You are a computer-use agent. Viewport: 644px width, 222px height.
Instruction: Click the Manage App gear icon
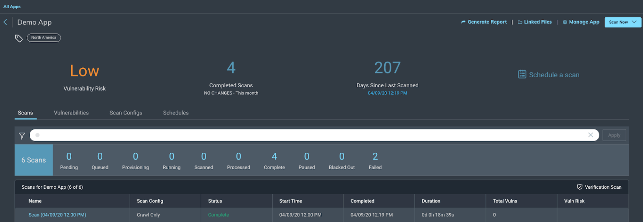tap(565, 22)
